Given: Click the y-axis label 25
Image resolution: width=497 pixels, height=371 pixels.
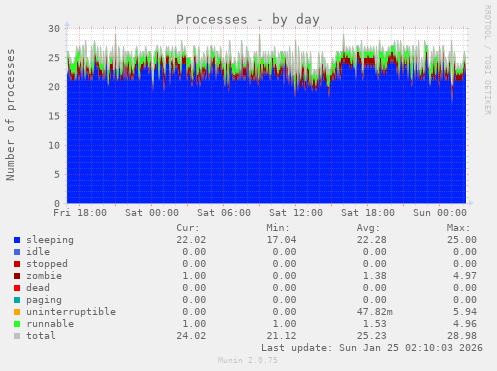Looking at the screenshot, I should tap(54, 58).
